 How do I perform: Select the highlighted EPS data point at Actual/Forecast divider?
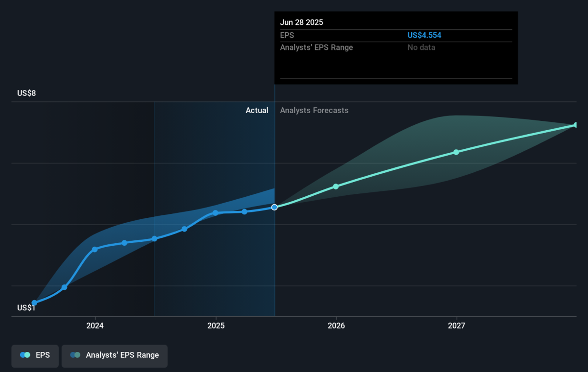click(274, 207)
